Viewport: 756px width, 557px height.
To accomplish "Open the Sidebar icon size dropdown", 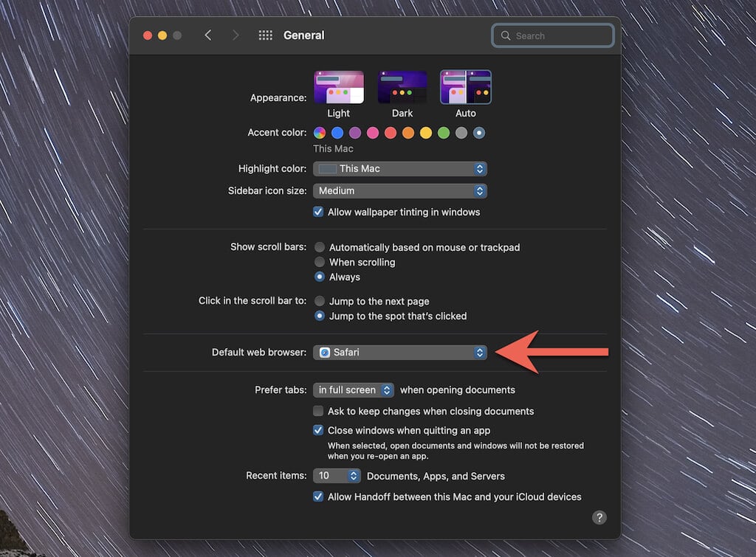I will [399, 191].
